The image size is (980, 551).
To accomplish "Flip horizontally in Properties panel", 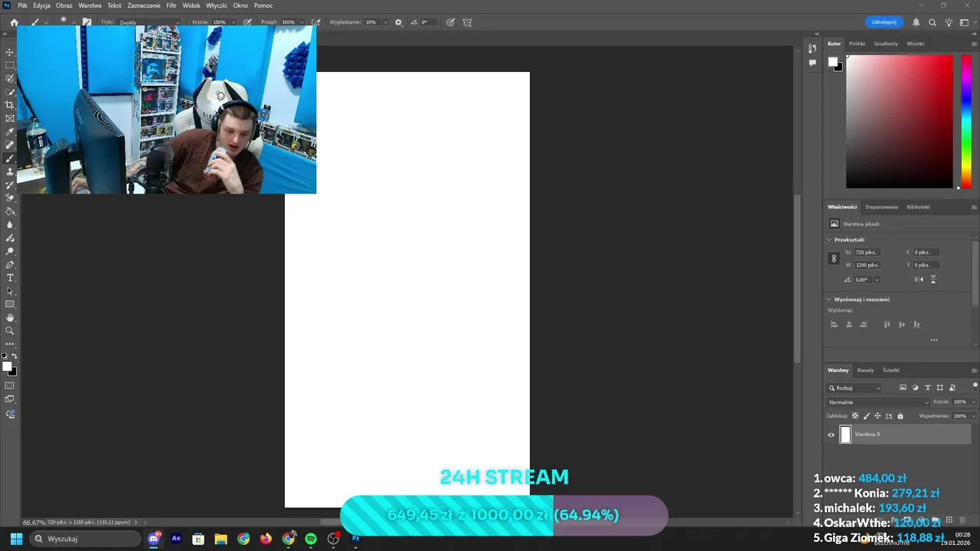I will click(x=919, y=279).
